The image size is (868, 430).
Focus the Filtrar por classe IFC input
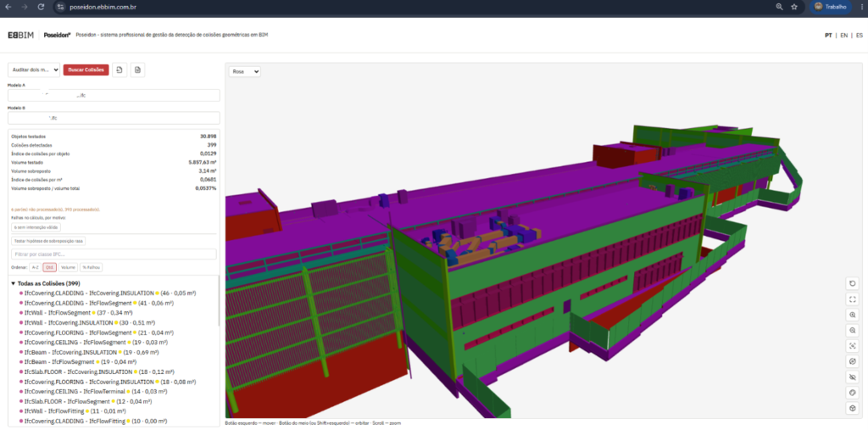click(x=114, y=254)
